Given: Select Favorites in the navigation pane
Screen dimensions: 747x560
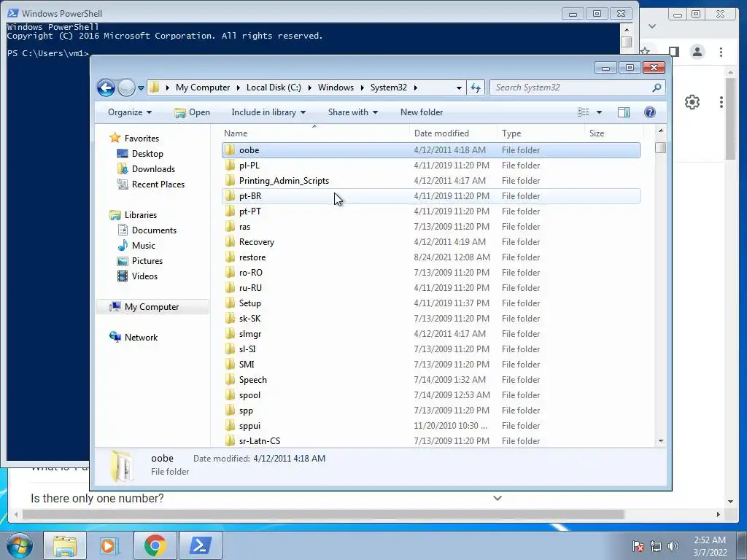Looking at the screenshot, I should [x=142, y=139].
